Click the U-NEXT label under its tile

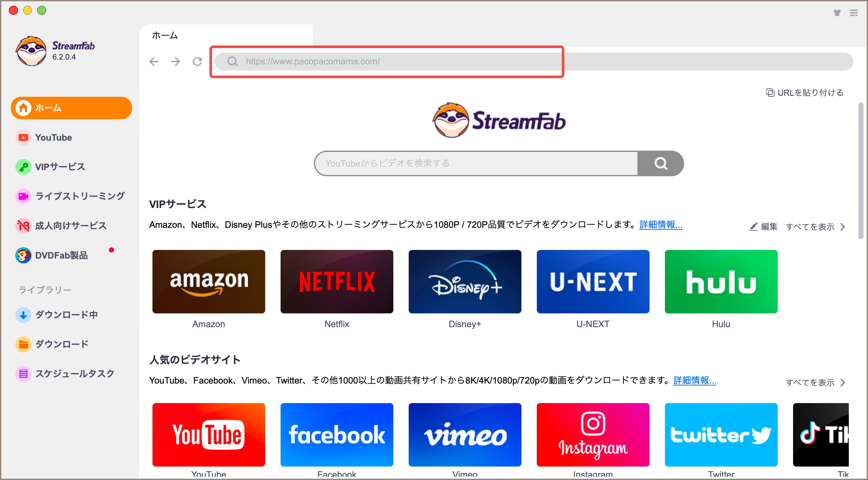point(593,324)
